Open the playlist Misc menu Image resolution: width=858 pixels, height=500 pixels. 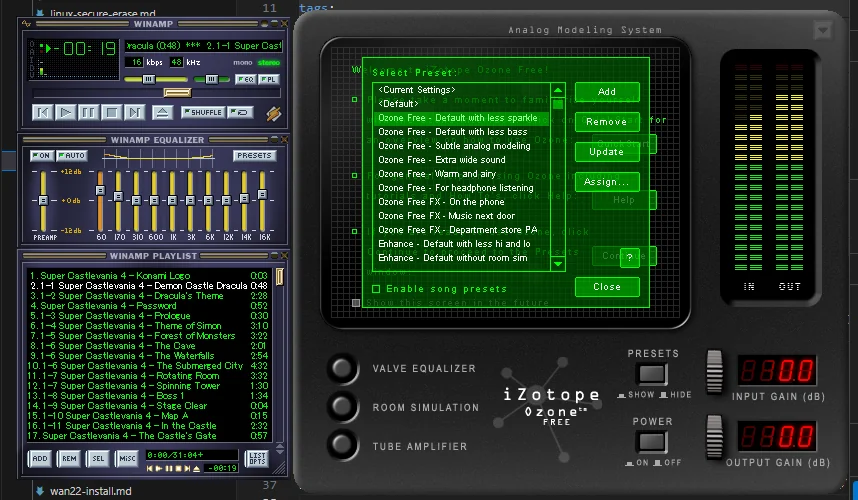(127, 458)
